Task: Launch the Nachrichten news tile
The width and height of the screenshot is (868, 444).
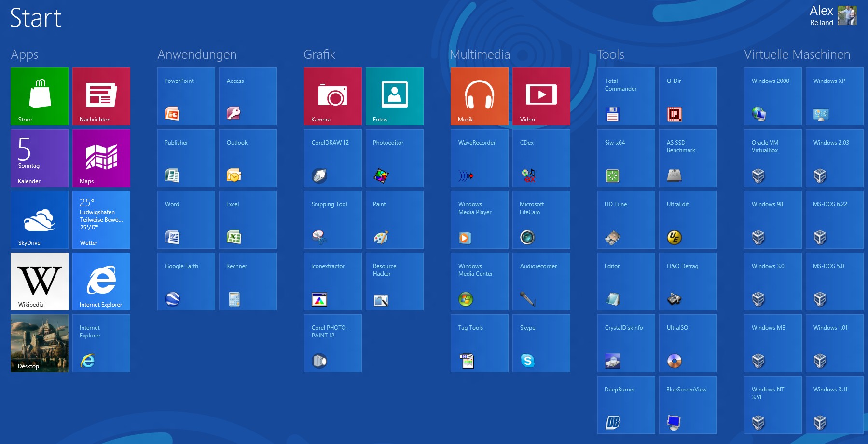Action: (x=101, y=96)
